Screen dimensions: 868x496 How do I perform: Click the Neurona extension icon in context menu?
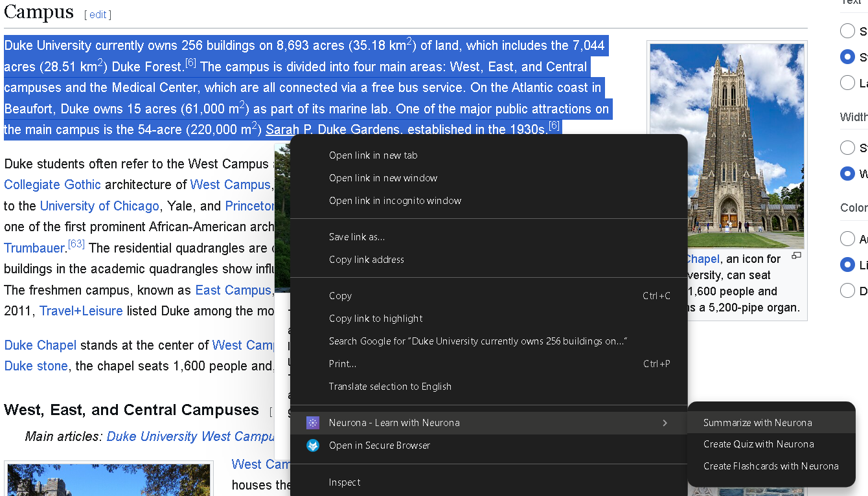pyautogui.click(x=313, y=423)
